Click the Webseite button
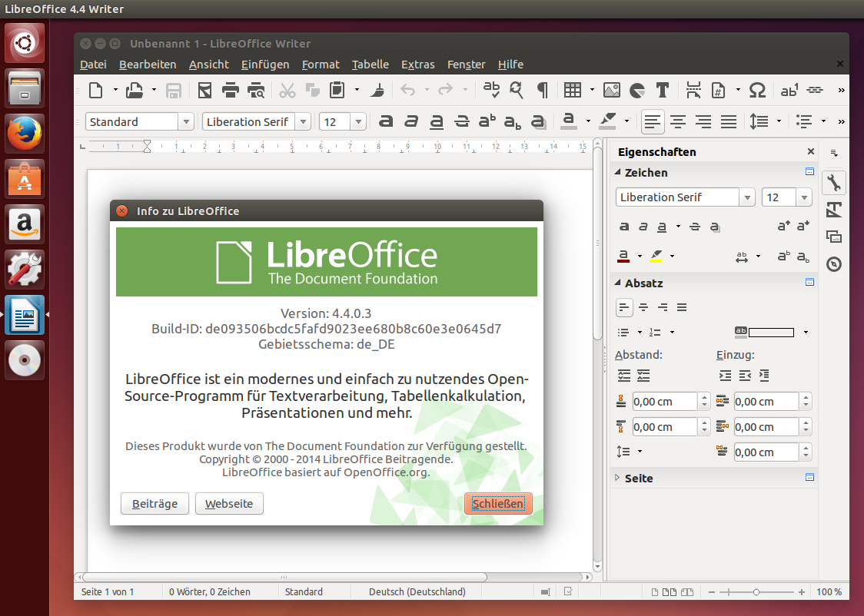Viewport: 864px width, 616px height. point(229,504)
